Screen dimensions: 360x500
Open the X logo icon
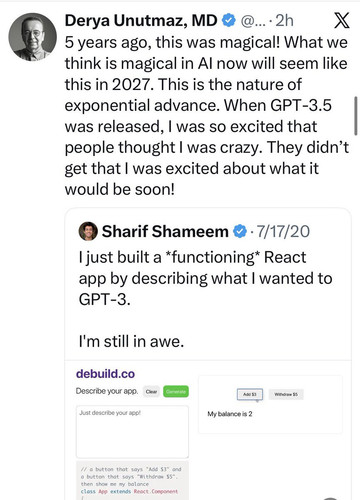click(342, 21)
